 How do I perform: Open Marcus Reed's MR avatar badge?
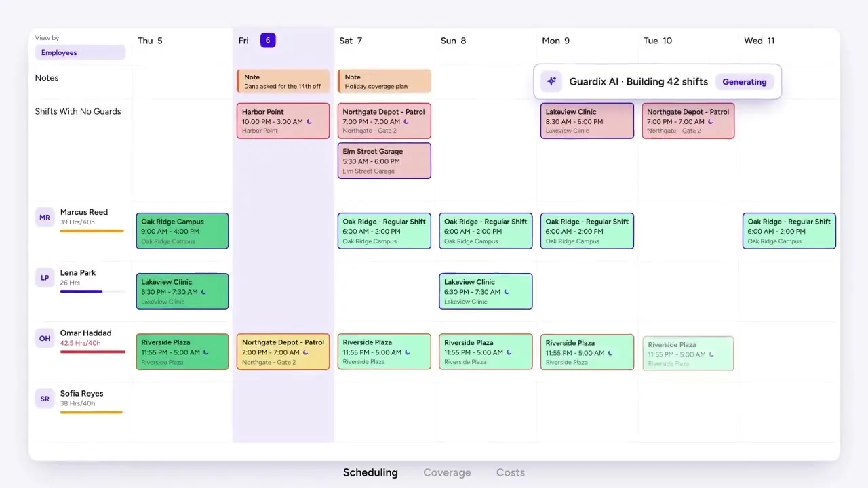(x=45, y=218)
